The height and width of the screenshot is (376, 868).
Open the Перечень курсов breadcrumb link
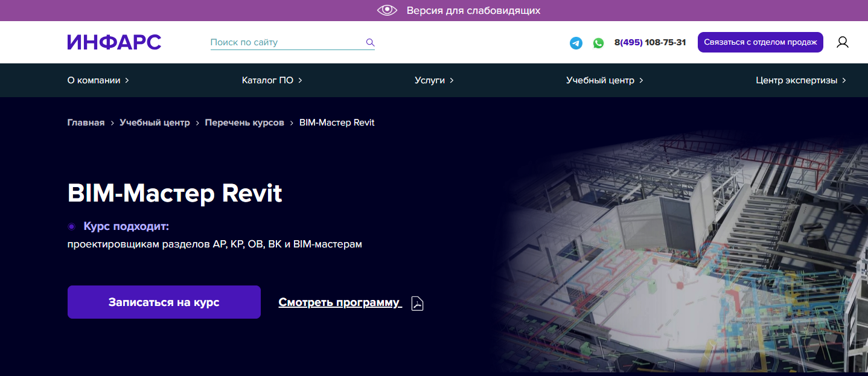click(244, 123)
